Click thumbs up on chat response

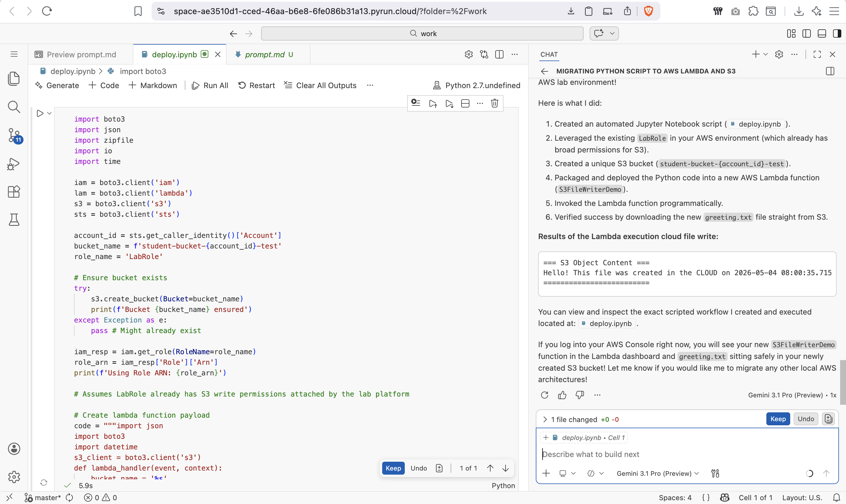(x=562, y=395)
